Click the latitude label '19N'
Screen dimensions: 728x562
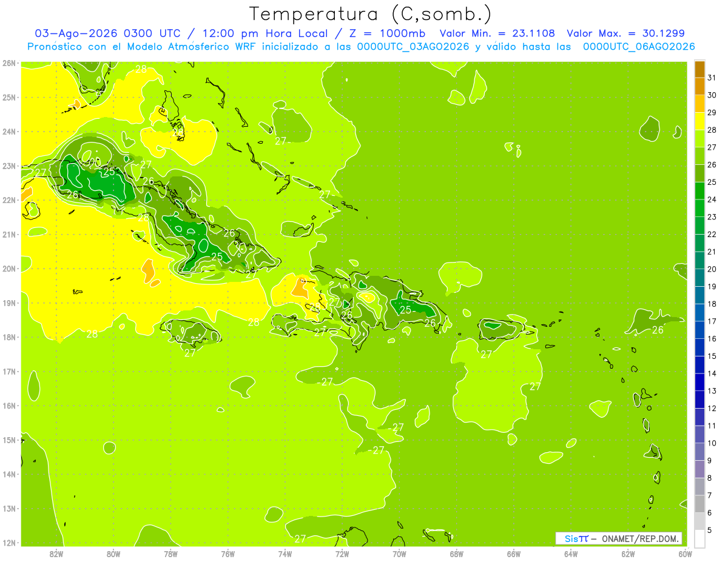coord(8,303)
